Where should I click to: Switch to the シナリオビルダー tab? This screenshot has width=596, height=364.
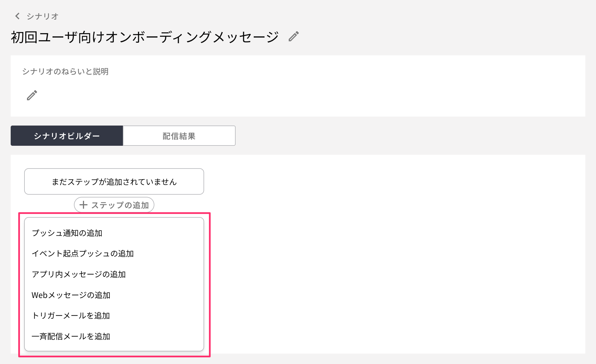coord(67,136)
